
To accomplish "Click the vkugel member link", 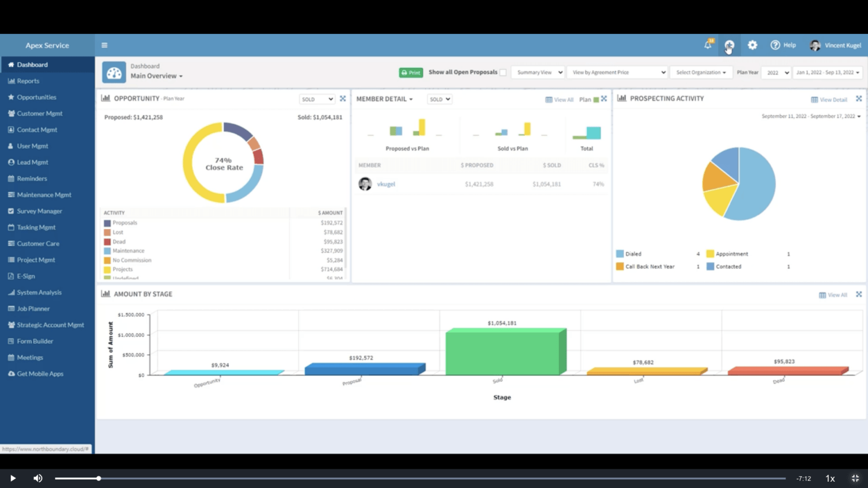I will 386,184.
